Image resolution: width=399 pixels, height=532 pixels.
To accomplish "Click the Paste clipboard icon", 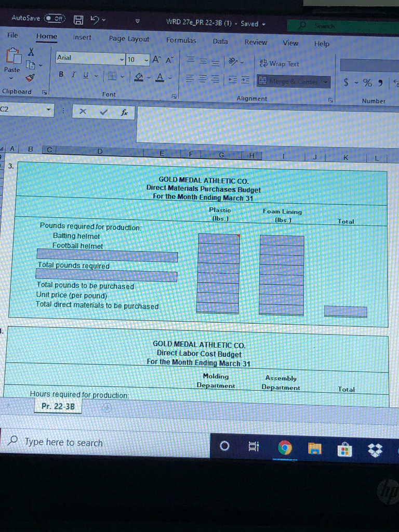I will [x=13, y=56].
